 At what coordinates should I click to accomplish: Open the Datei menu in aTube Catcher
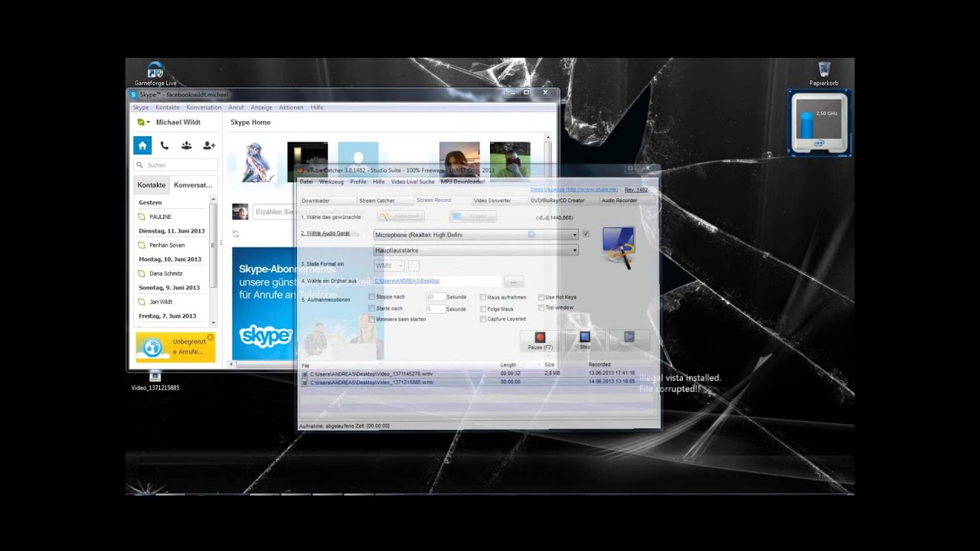[306, 181]
